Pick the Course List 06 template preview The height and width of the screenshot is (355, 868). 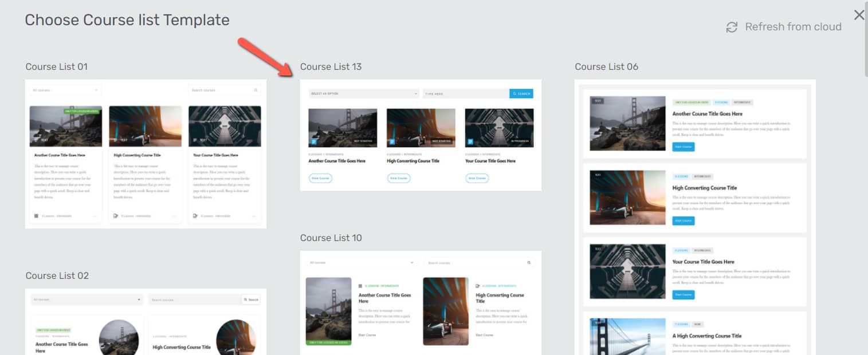click(695, 217)
